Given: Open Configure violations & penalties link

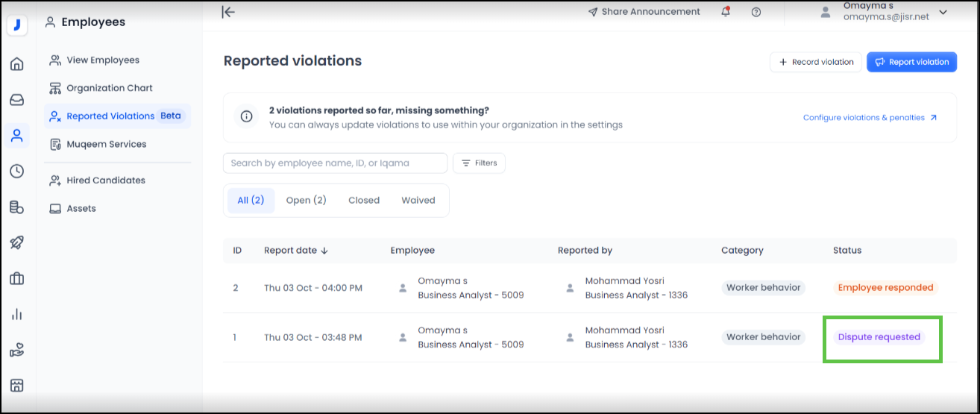Looking at the screenshot, I should pos(870,118).
